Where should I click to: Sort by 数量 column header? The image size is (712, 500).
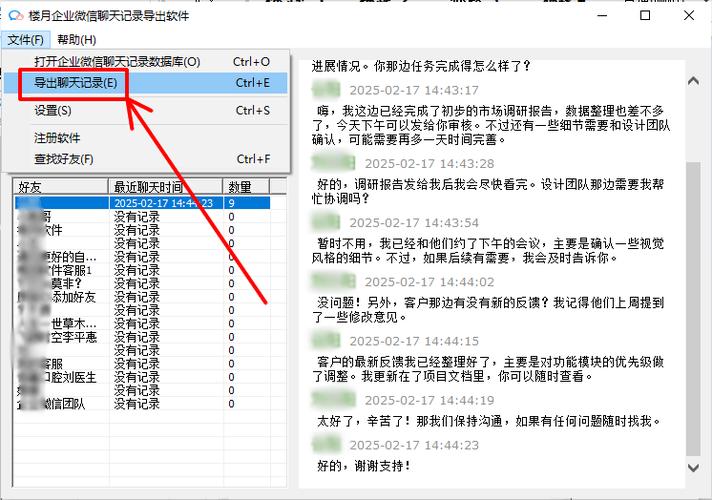(x=246, y=187)
